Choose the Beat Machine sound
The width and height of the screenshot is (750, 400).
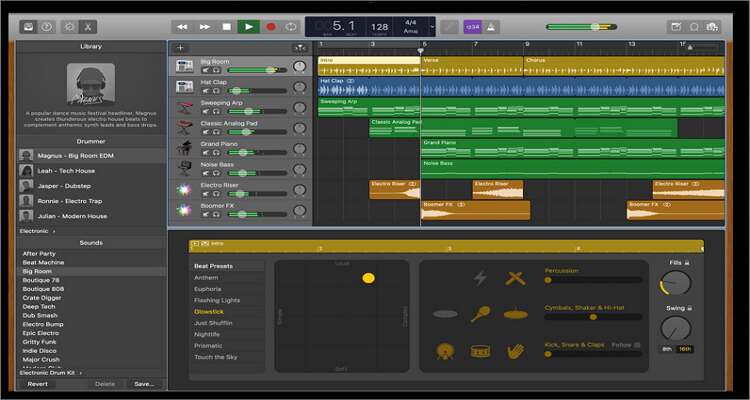[43, 263]
